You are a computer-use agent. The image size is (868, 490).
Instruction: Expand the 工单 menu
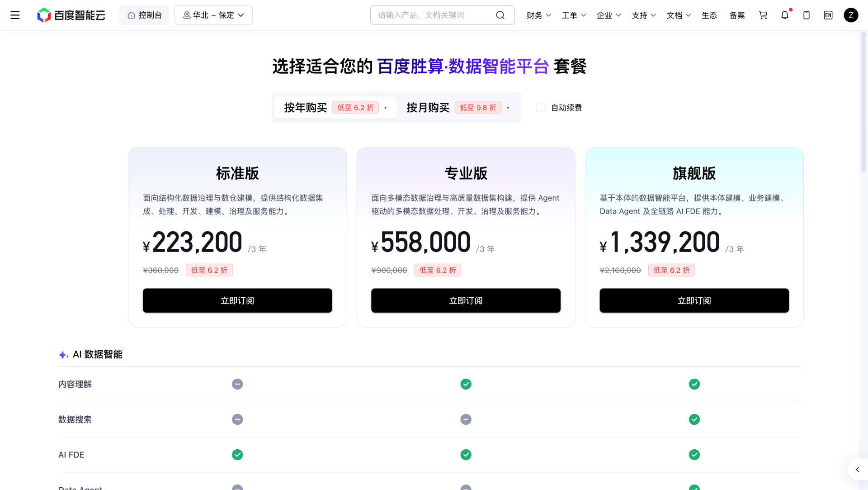tap(574, 15)
